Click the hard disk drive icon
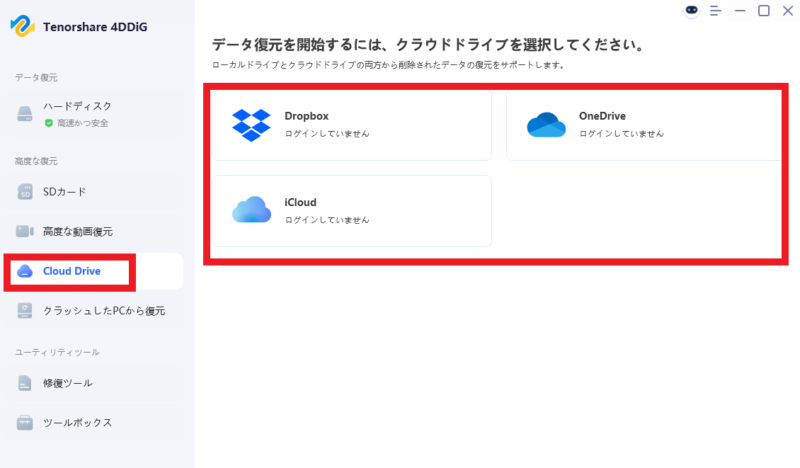The height and width of the screenshot is (468, 800). point(24,113)
